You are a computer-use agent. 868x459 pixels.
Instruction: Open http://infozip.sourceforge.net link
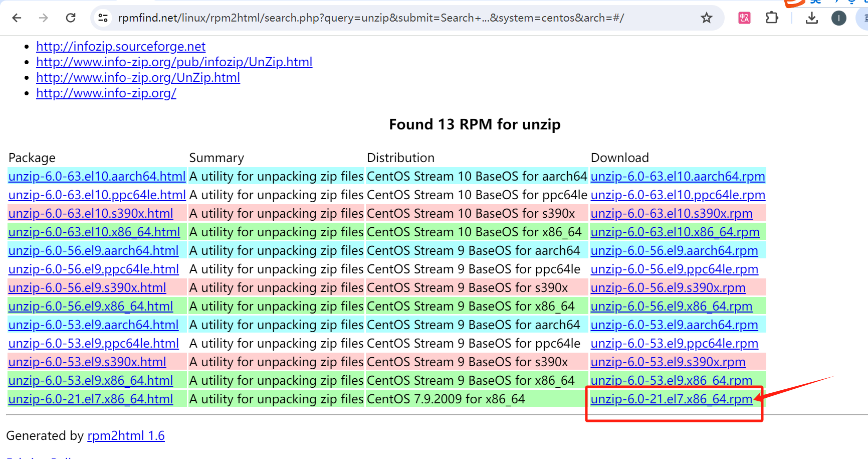pyautogui.click(x=121, y=46)
